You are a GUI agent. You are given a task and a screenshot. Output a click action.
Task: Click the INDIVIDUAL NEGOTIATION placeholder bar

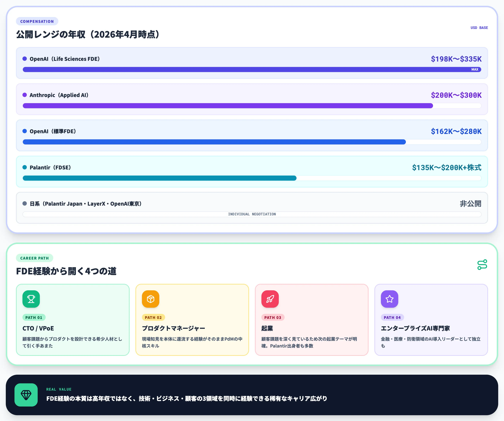point(252,214)
